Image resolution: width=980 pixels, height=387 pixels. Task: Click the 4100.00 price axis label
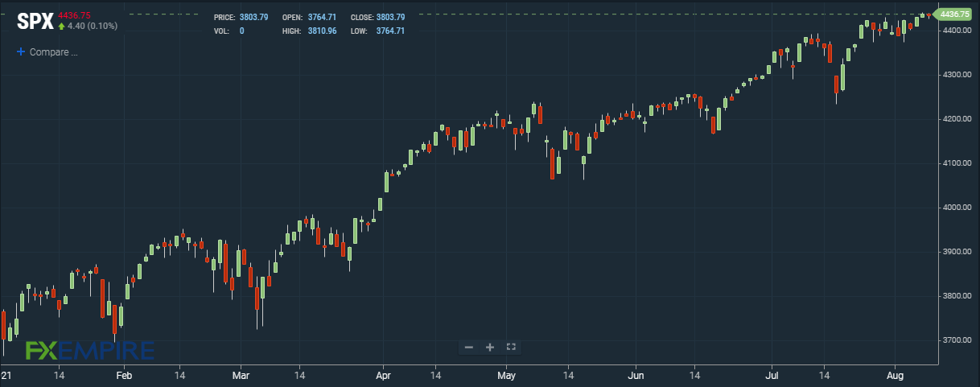pos(957,163)
